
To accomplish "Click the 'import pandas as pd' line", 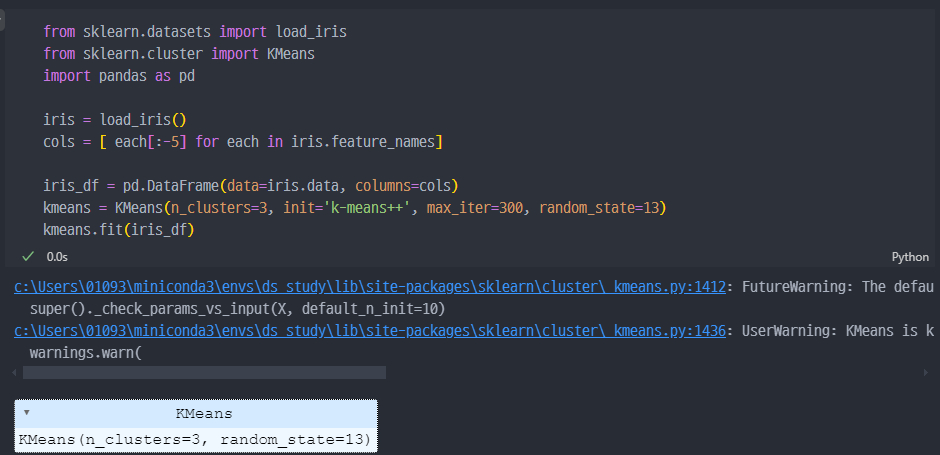I will click(x=119, y=76).
